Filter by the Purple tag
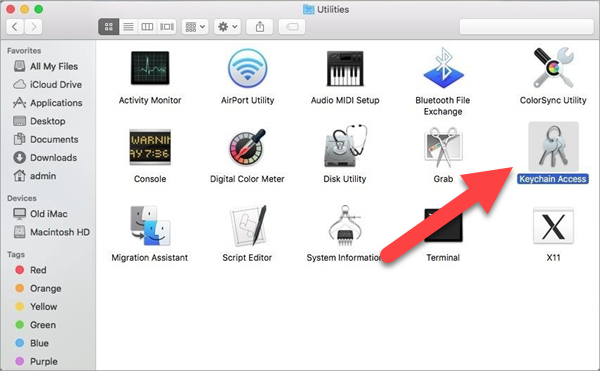The height and width of the screenshot is (371, 600). (36, 361)
